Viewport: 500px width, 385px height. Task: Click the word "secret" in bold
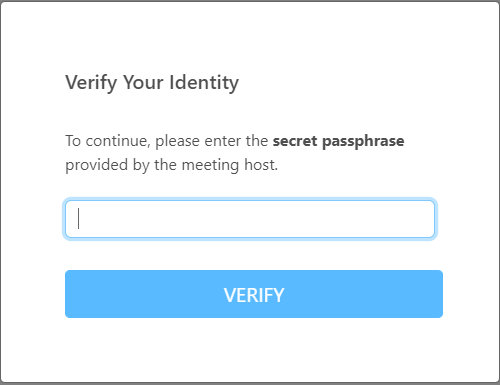pos(295,141)
